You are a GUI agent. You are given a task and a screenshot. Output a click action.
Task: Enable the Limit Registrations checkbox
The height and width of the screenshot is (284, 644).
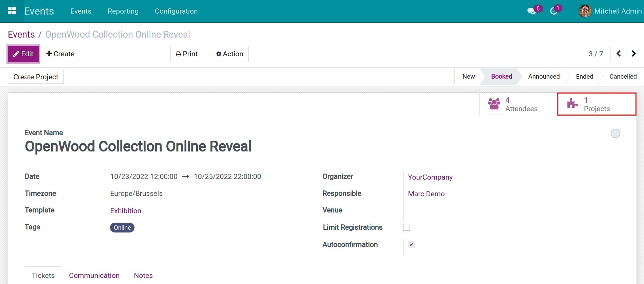[407, 227]
